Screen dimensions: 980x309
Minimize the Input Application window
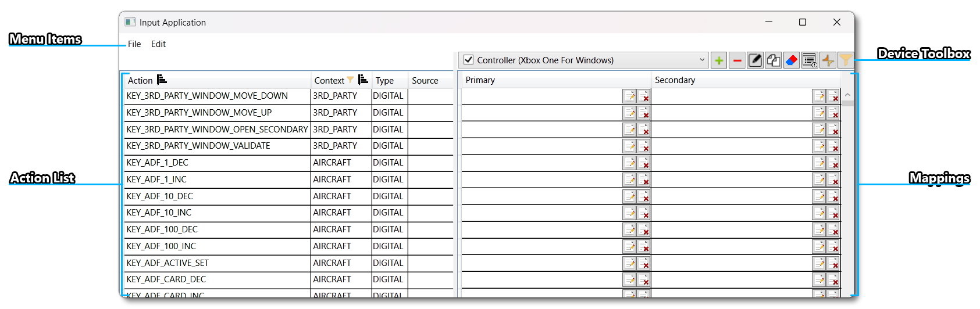(x=769, y=22)
